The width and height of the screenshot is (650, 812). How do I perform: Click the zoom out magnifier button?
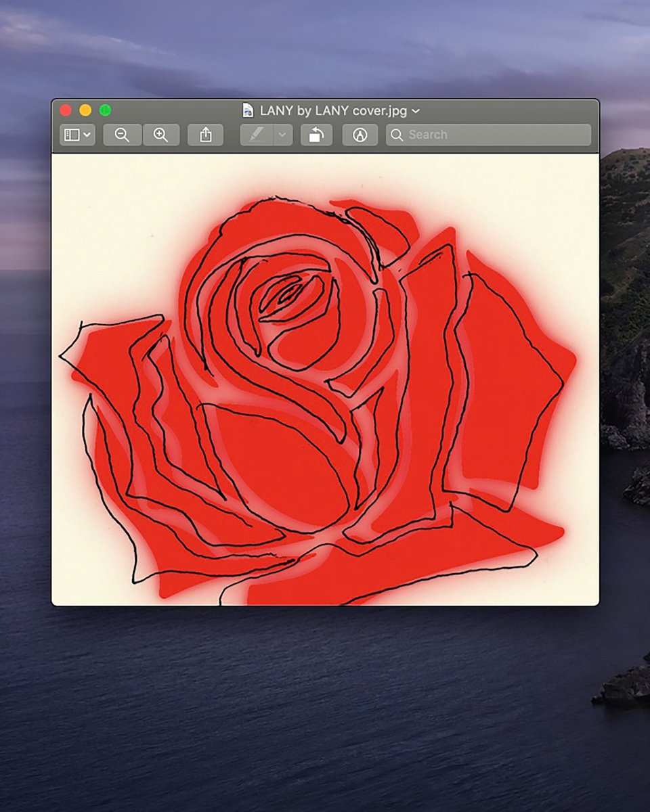point(123,135)
